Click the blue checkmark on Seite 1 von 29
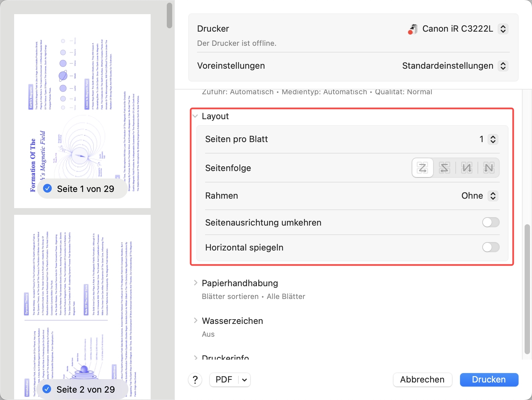 click(47, 189)
